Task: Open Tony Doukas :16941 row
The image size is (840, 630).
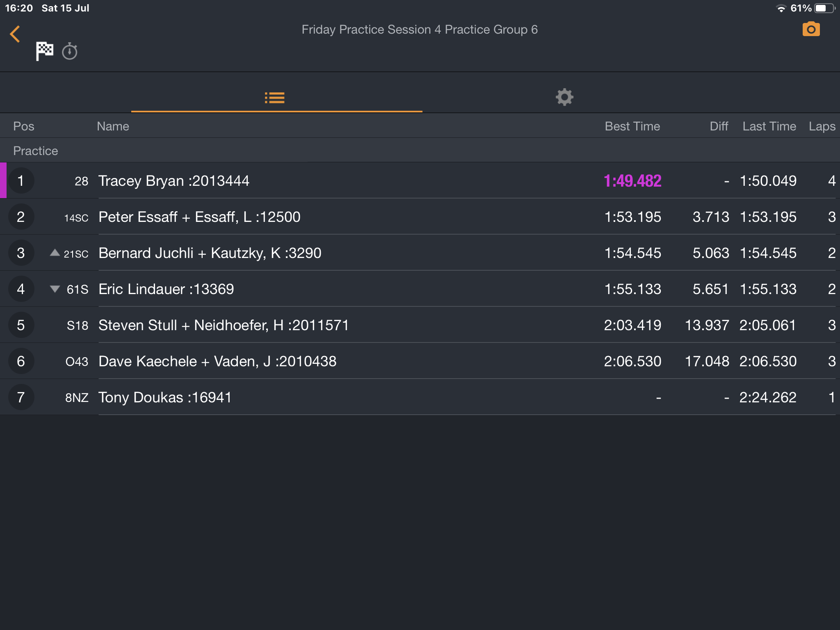Action: coord(420,397)
